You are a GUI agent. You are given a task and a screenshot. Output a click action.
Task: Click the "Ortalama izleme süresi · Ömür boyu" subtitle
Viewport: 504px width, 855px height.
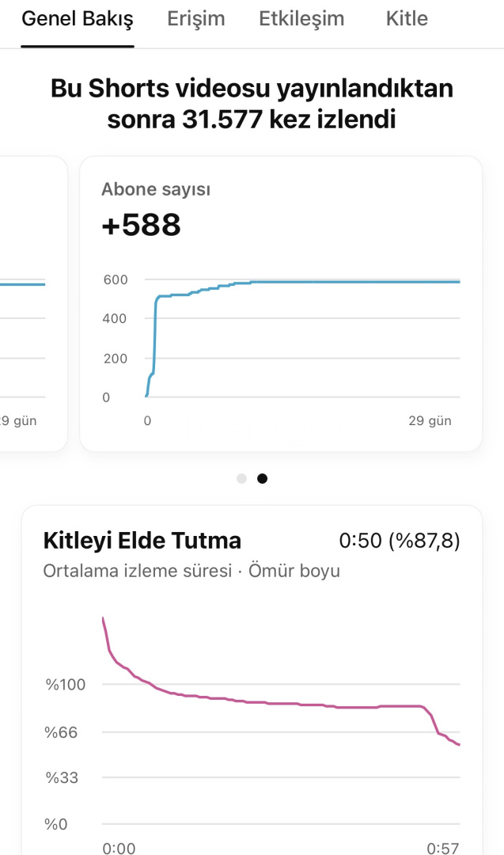(191, 570)
